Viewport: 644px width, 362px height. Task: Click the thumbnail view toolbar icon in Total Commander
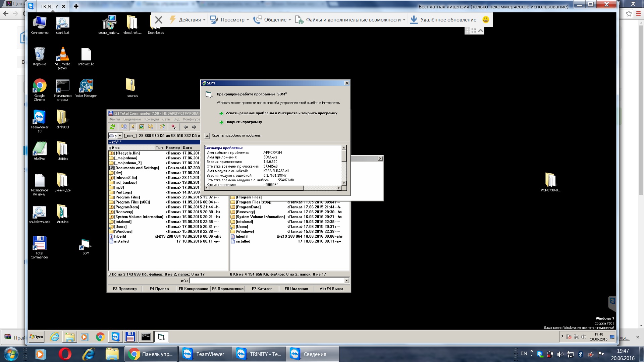[x=142, y=127]
